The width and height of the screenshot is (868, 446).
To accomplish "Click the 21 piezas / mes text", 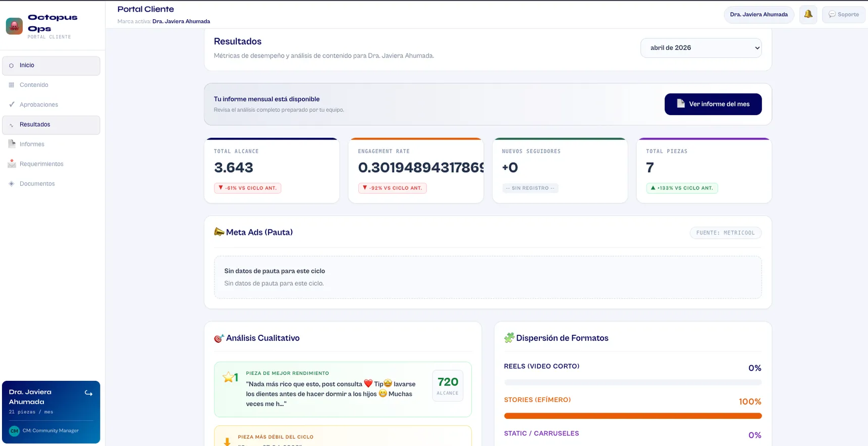I will tap(31, 412).
